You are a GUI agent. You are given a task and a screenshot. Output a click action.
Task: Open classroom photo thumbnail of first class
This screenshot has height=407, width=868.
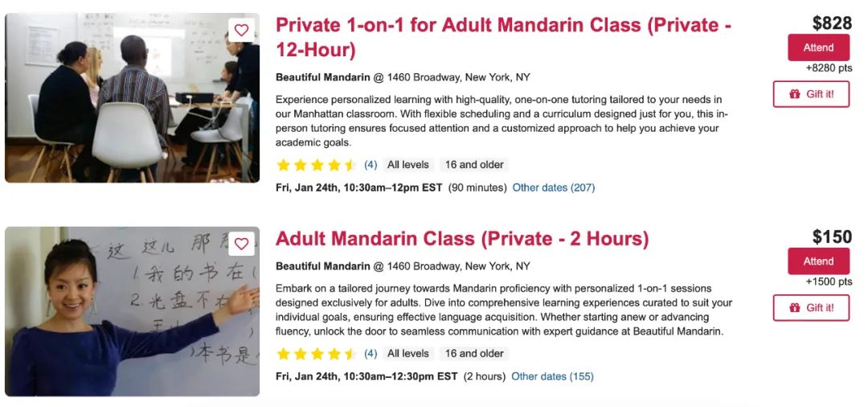point(133,98)
